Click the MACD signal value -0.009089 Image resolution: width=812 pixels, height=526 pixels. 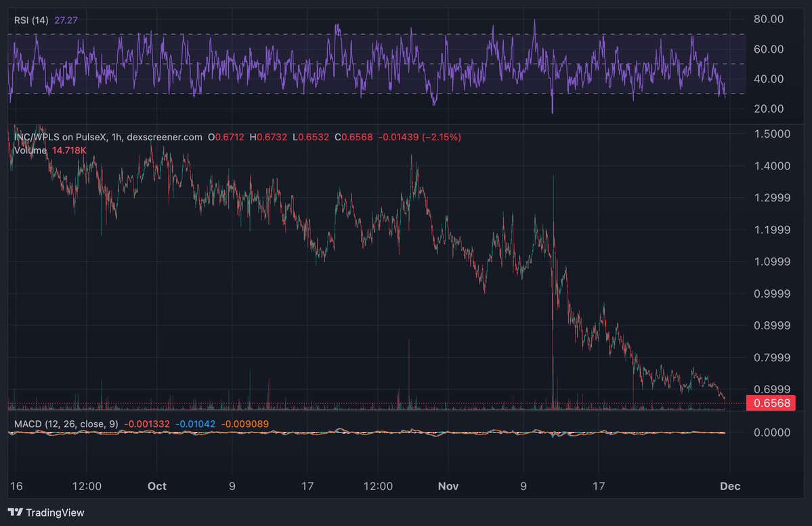coord(245,424)
